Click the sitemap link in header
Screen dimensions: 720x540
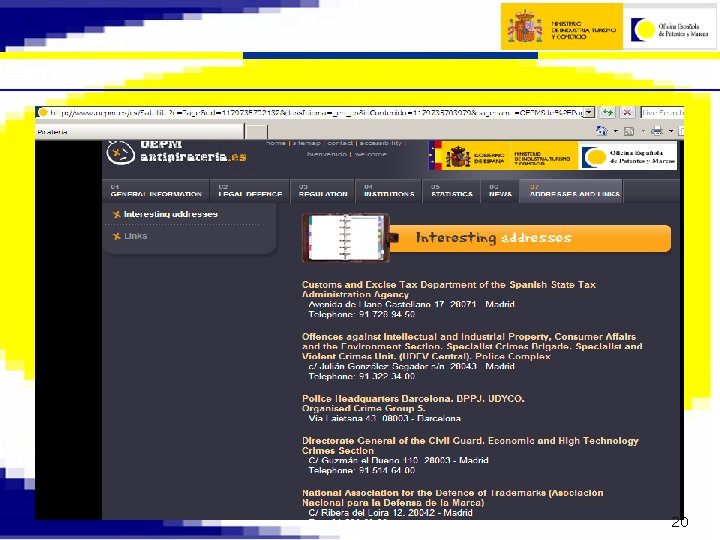[x=306, y=143]
